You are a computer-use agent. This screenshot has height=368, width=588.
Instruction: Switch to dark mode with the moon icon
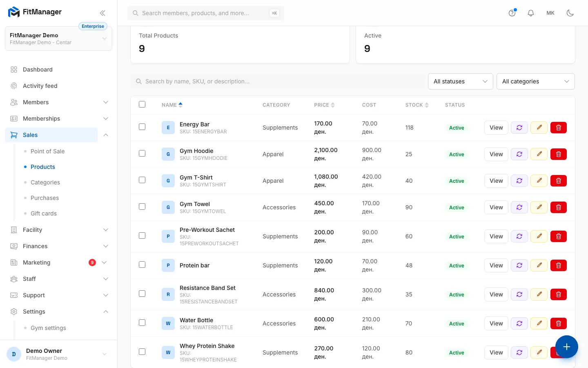coord(570,13)
